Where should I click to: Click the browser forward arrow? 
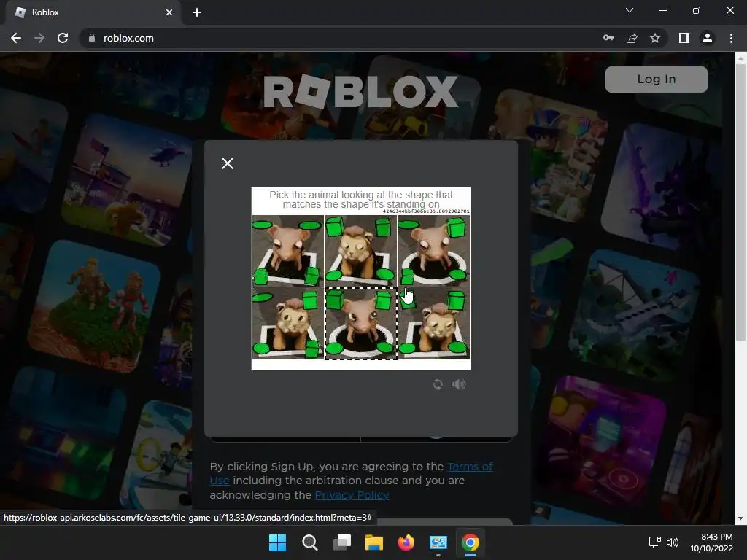39,38
